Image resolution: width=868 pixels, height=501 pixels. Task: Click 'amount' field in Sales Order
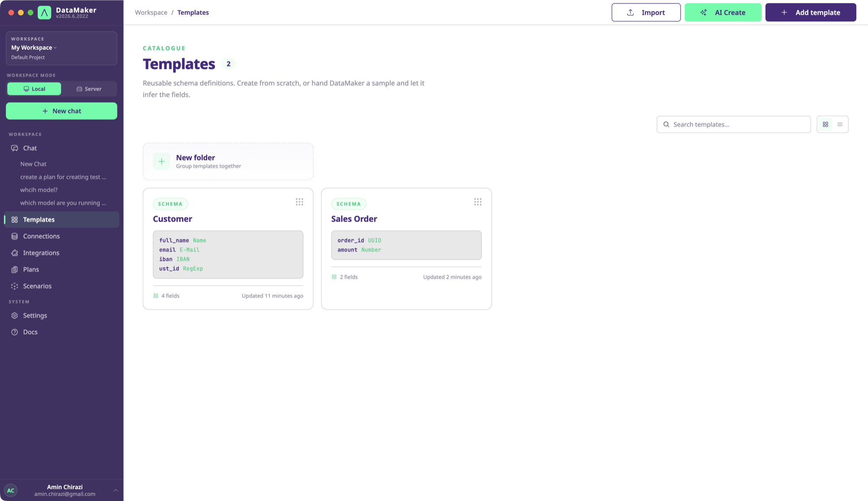pos(347,250)
